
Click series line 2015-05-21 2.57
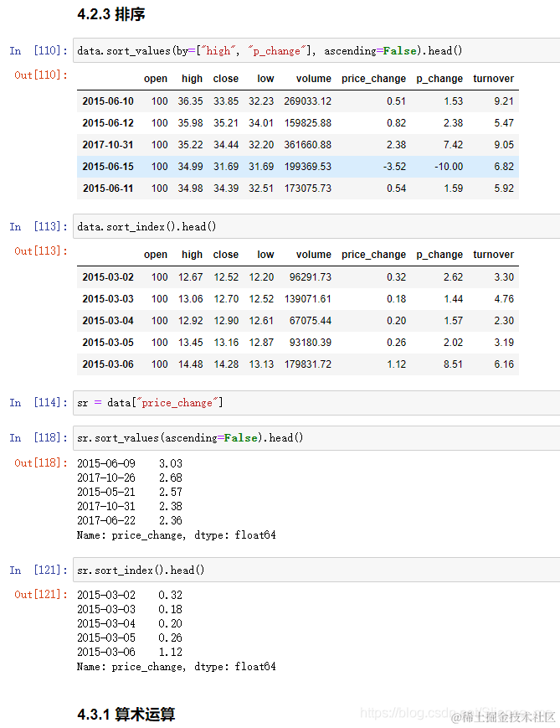130,492
